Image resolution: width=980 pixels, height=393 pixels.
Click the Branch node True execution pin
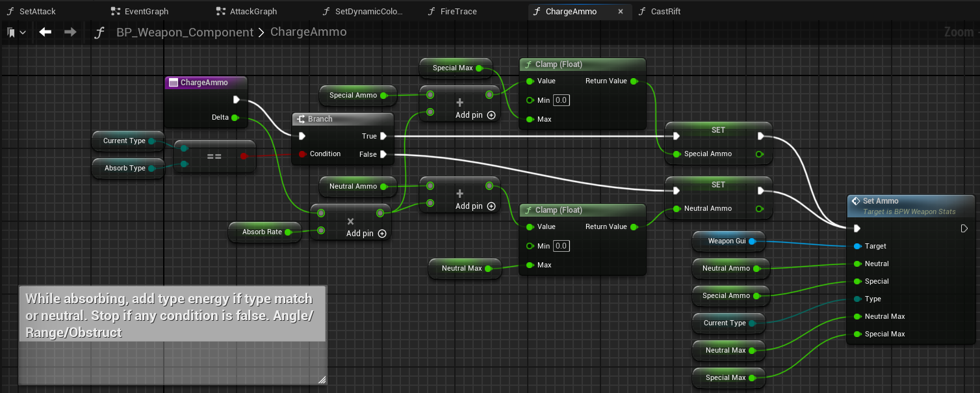pyautogui.click(x=383, y=136)
